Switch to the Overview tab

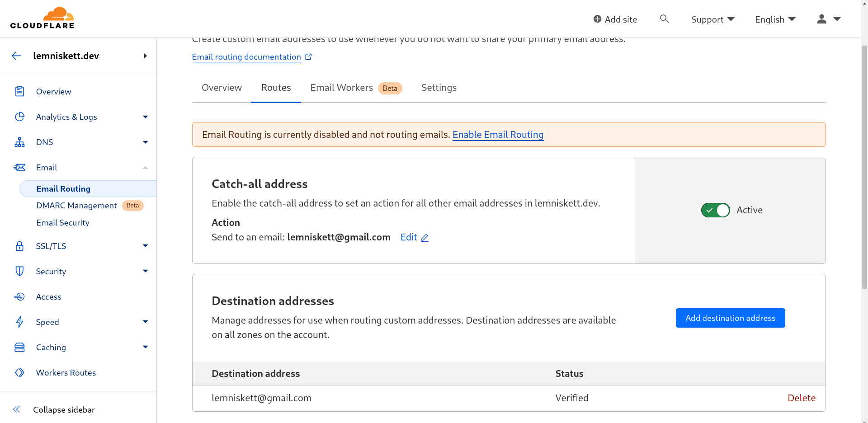click(222, 88)
